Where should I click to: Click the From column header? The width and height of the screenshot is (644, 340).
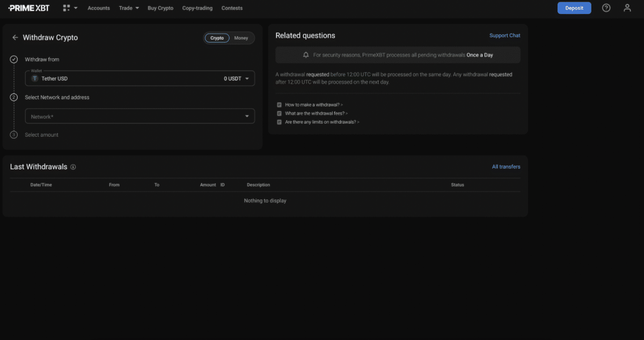[x=114, y=185]
